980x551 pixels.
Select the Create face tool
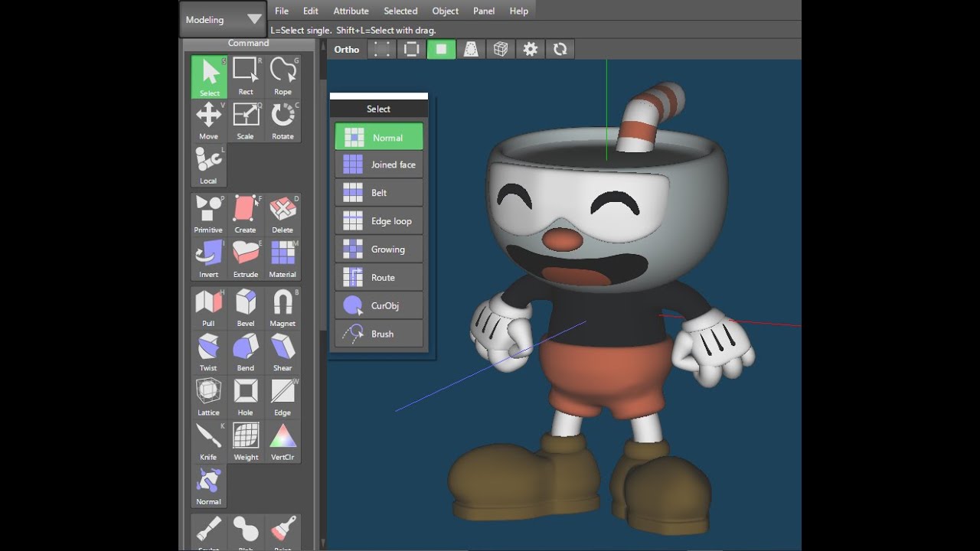coord(246,214)
